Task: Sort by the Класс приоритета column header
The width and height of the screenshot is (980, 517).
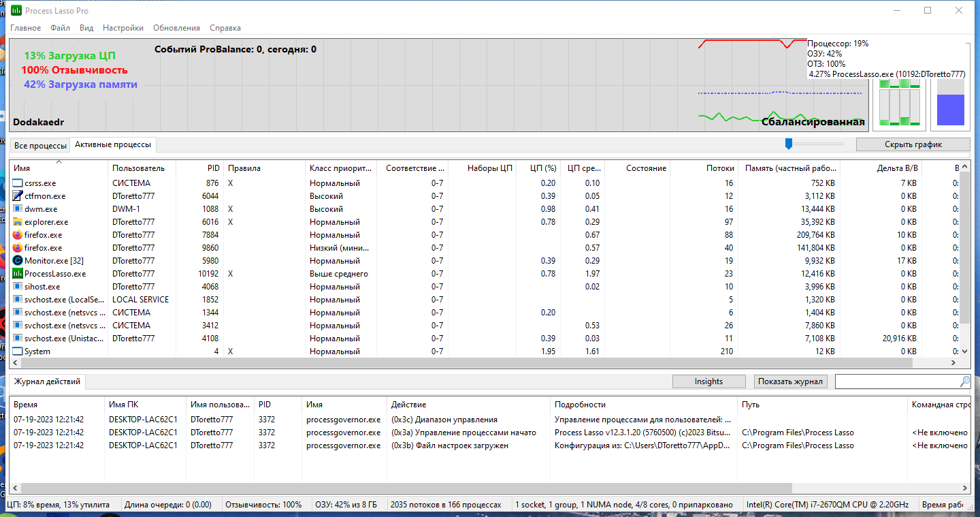Action: [x=340, y=168]
